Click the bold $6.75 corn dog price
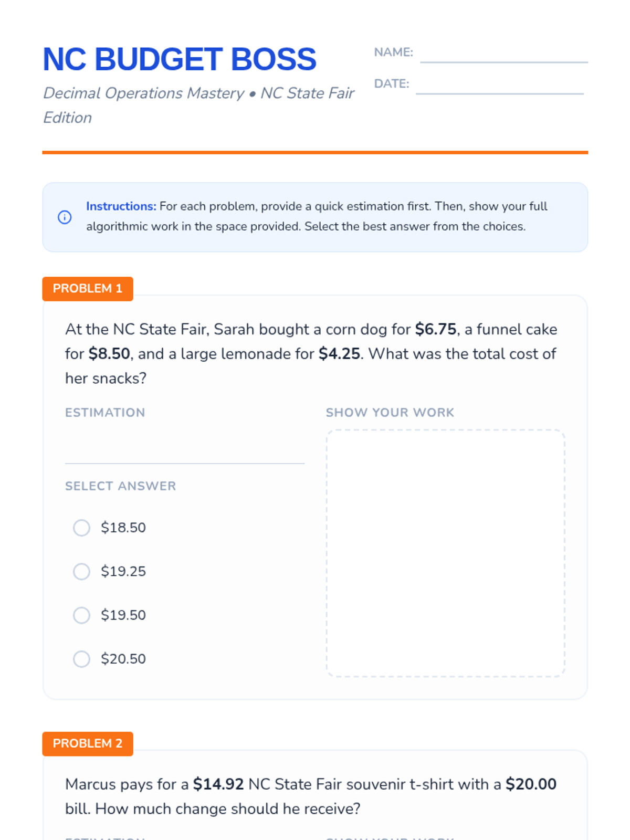The width and height of the screenshot is (630, 840). click(x=436, y=329)
